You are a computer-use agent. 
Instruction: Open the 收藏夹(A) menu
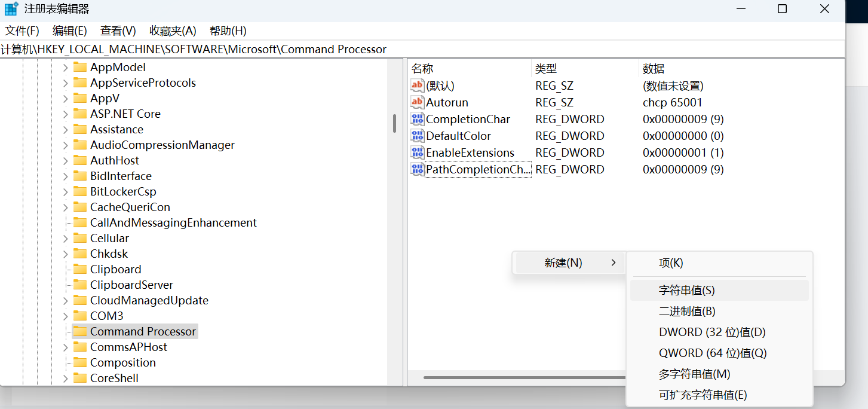click(173, 30)
